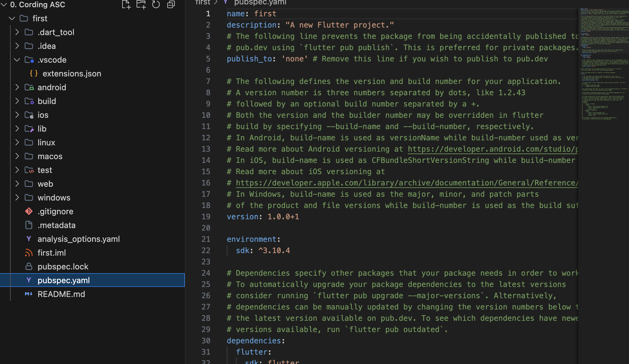Click the New File icon in explorer header
Viewport: 629px width, 364px height.
coord(126,4)
